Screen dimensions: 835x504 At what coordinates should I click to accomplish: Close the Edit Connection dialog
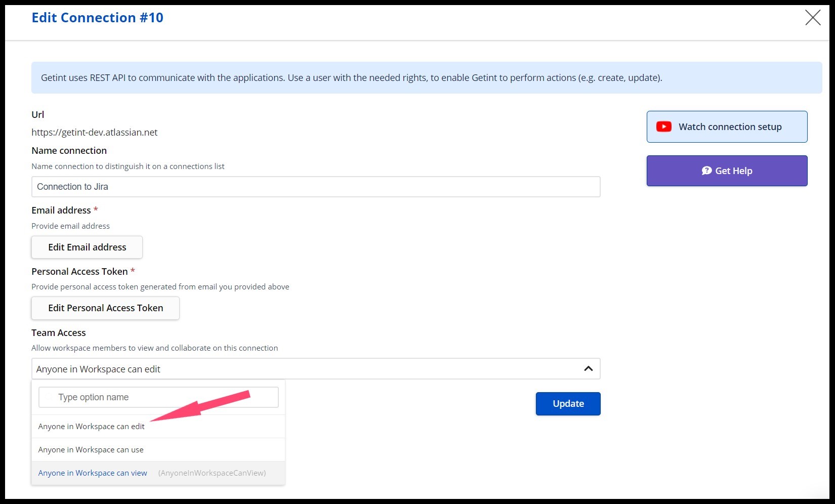[812, 18]
